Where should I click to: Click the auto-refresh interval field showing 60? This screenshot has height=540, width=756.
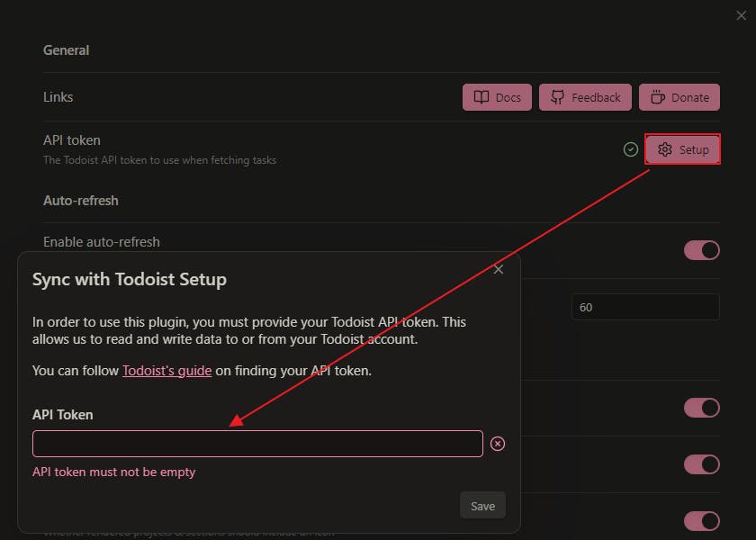click(x=644, y=307)
